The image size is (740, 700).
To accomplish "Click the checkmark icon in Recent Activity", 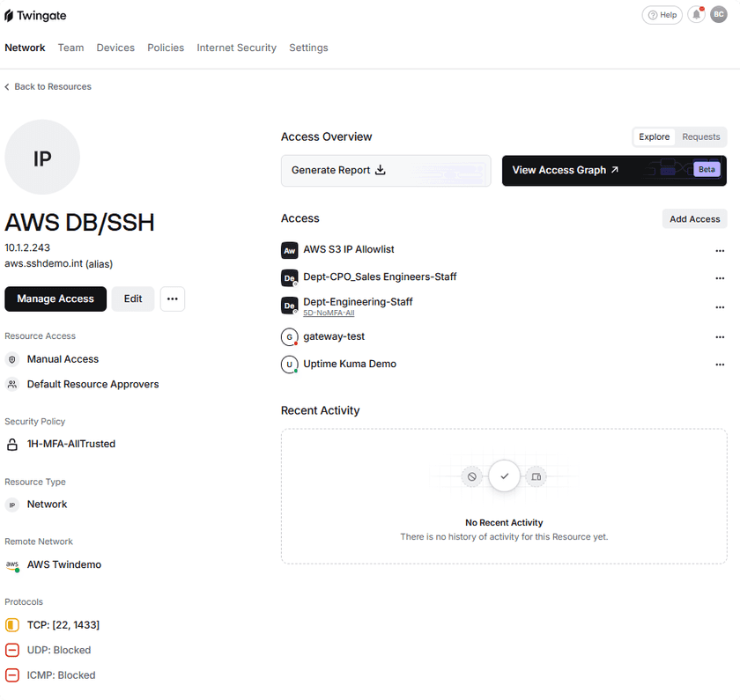I will (504, 476).
